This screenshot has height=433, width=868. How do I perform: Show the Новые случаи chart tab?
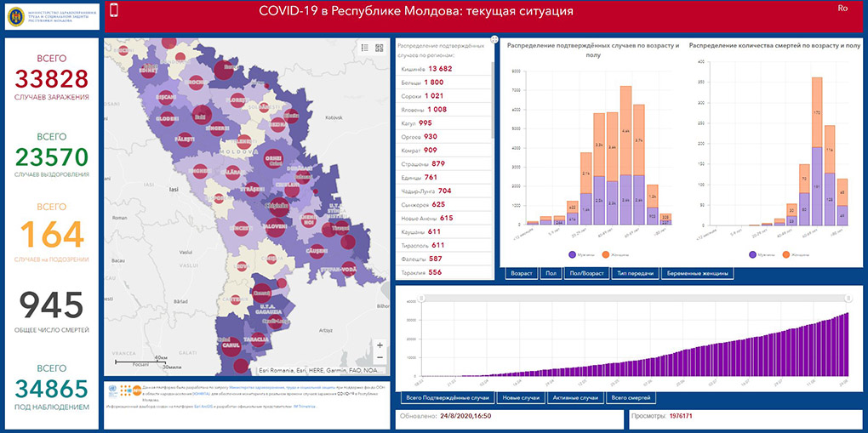[522, 398]
